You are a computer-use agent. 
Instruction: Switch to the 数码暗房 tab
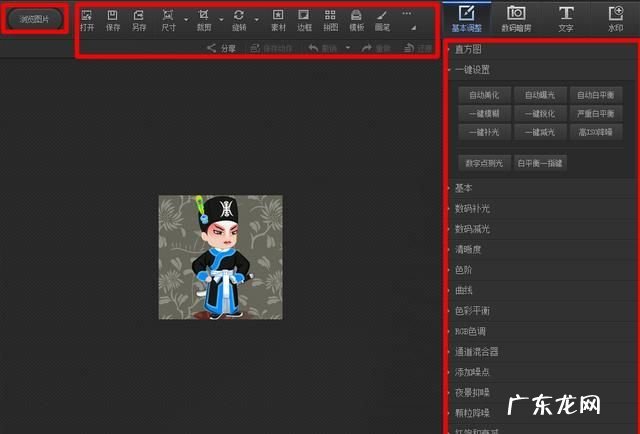coord(516,18)
